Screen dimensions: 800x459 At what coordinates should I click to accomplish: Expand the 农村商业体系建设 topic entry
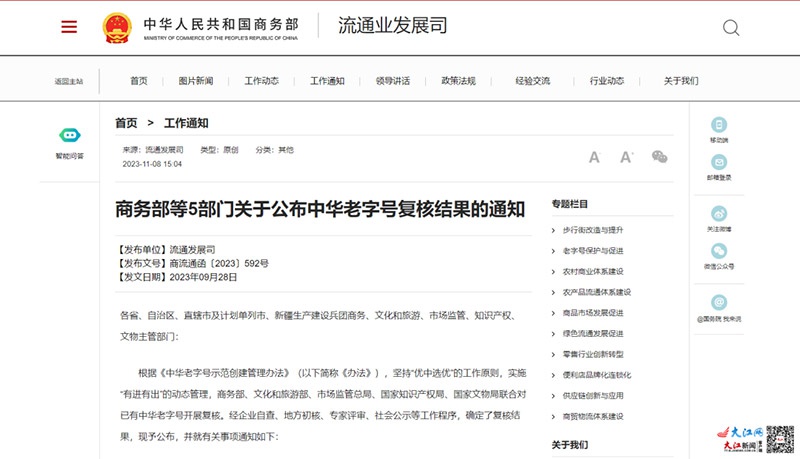pyautogui.click(x=591, y=271)
